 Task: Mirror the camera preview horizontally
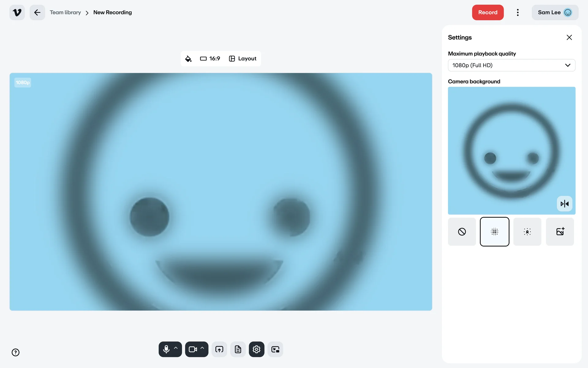click(x=564, y=204)
